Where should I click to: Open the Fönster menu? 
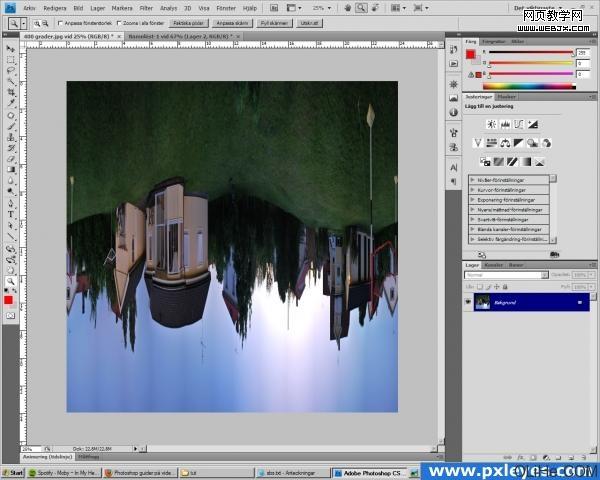[226, 8]
